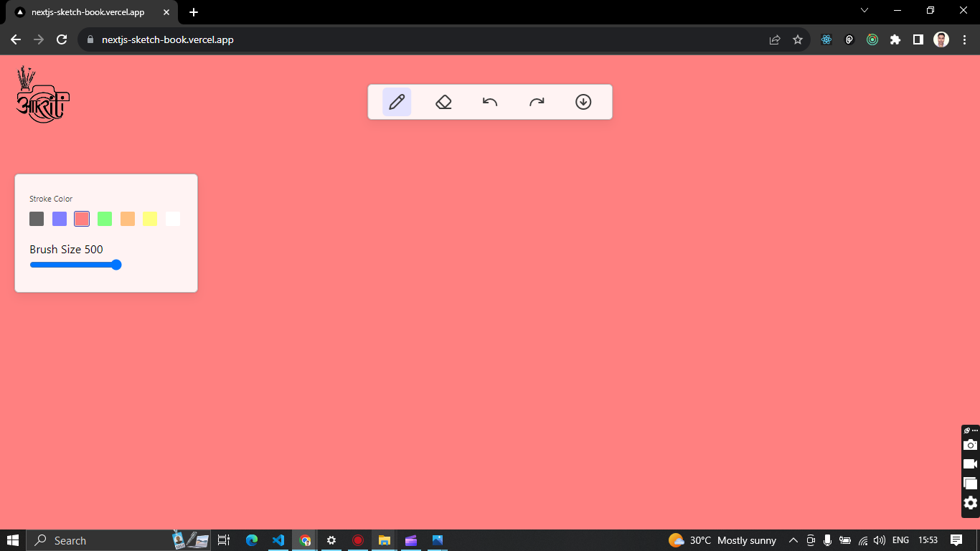980x551 pixels.
Task: Open the ear-shaped extension icon
Action: (849, 39)
